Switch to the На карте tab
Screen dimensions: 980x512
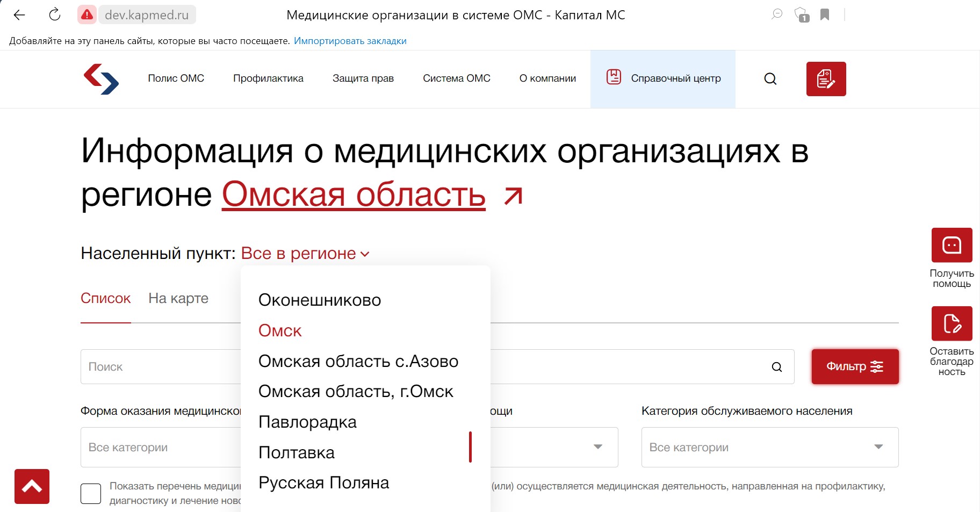[178, 298]
